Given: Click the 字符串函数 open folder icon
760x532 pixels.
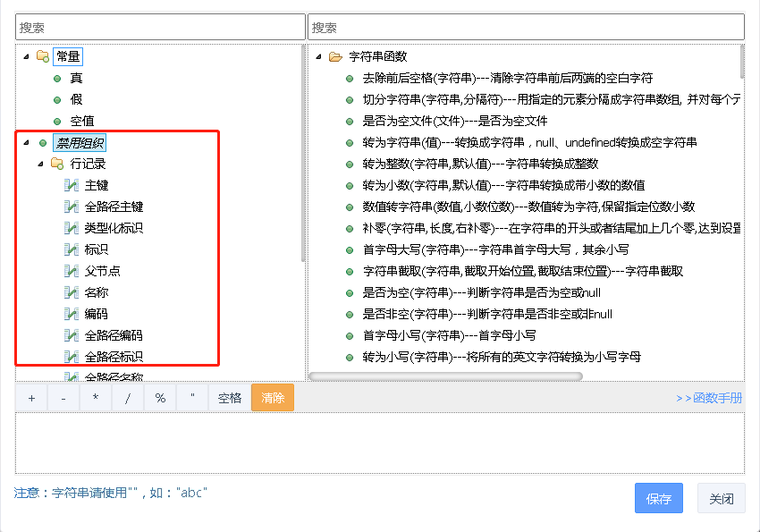Looking at the screenshot, I should pyautogui.click(x=335, y=56).
